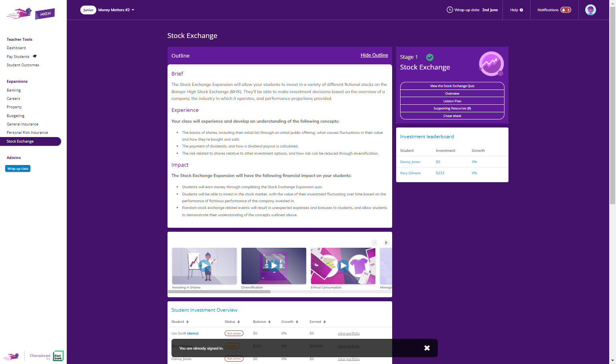Click the Wrap up class button
The height and width of the screenshot is (364, 616).
pyautogui.click(x=18, y=169)
